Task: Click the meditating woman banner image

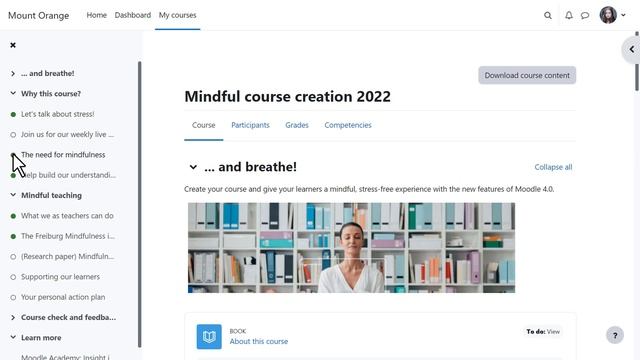Action: 351,248
